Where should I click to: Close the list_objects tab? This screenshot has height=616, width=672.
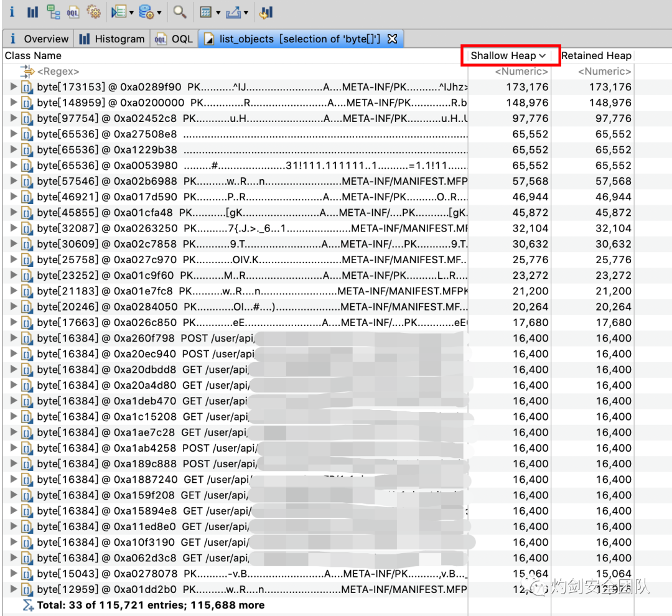392,39
